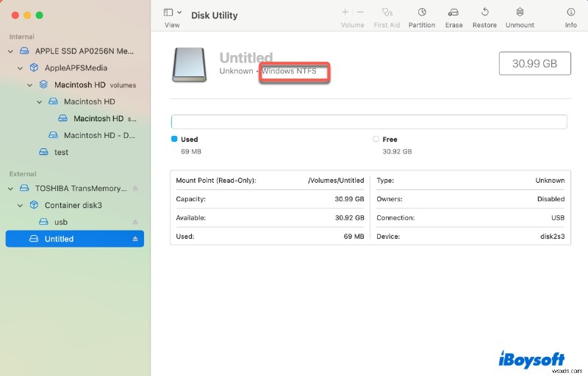Click the APPLE SSD drive icon
Screen dimensions: 588x376
click(x=24, y=51)
